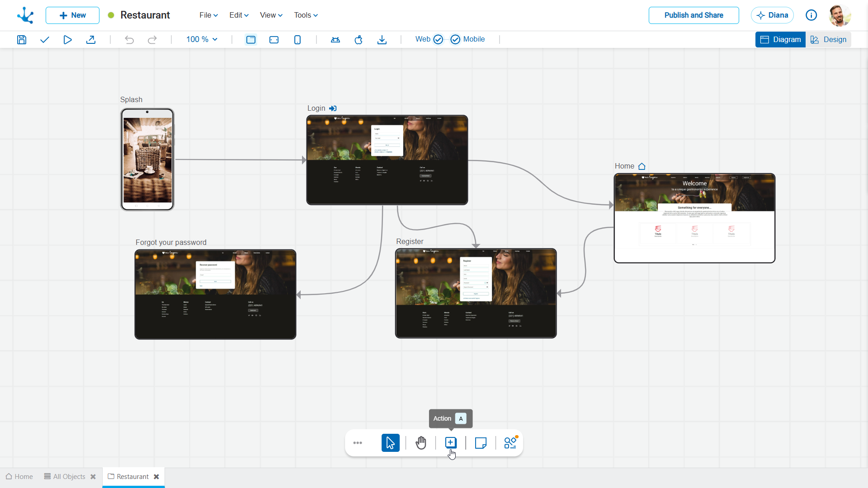Expand the File menu
868x488 pixels.
pos(208,15)
